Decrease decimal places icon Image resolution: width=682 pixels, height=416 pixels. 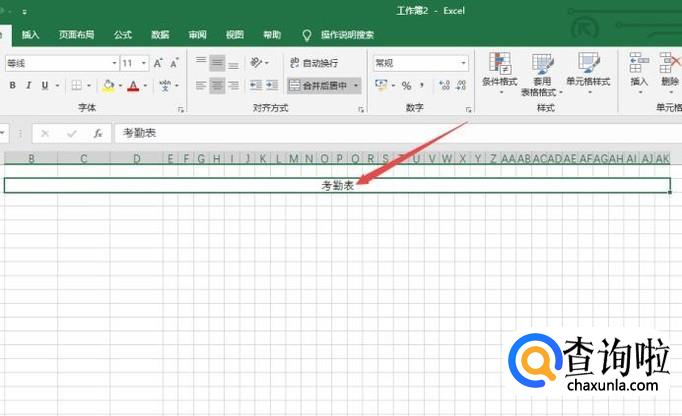tap(461, 85)
